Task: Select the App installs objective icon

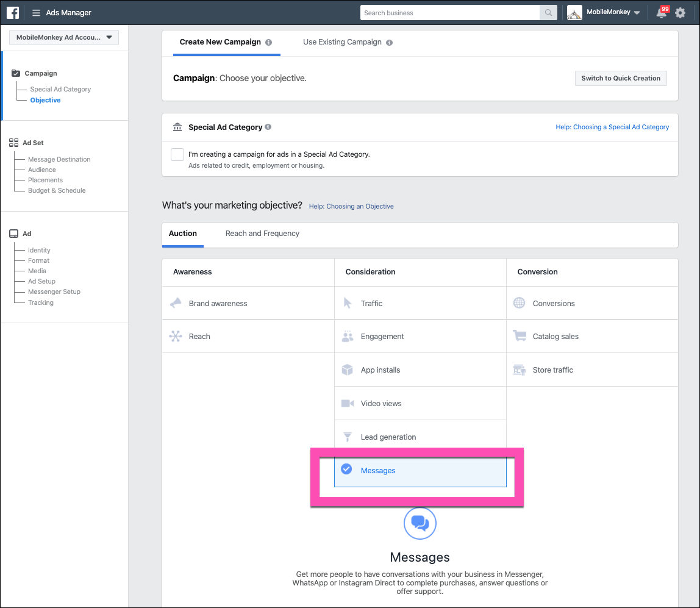Action: pyautogui.click(x=348, y=370)
